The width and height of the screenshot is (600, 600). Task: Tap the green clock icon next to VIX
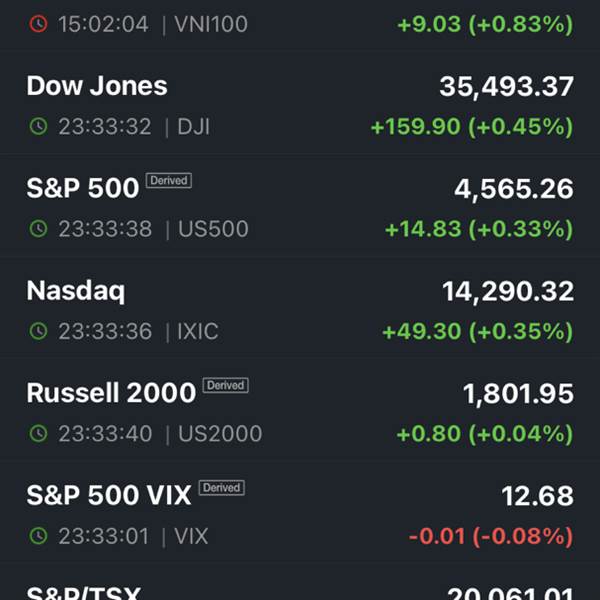[x=38, y=536]
